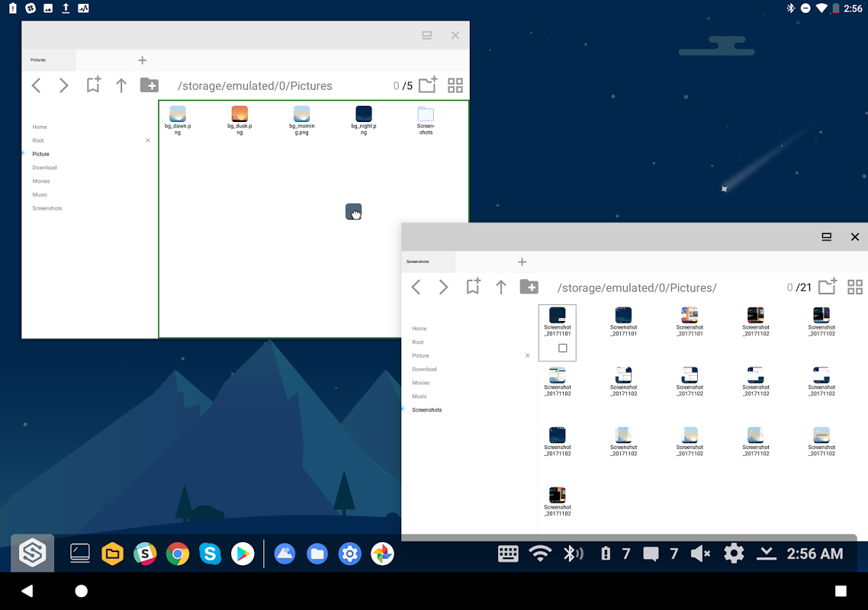Go up one directory level in Screenshots window

[500, 287]
